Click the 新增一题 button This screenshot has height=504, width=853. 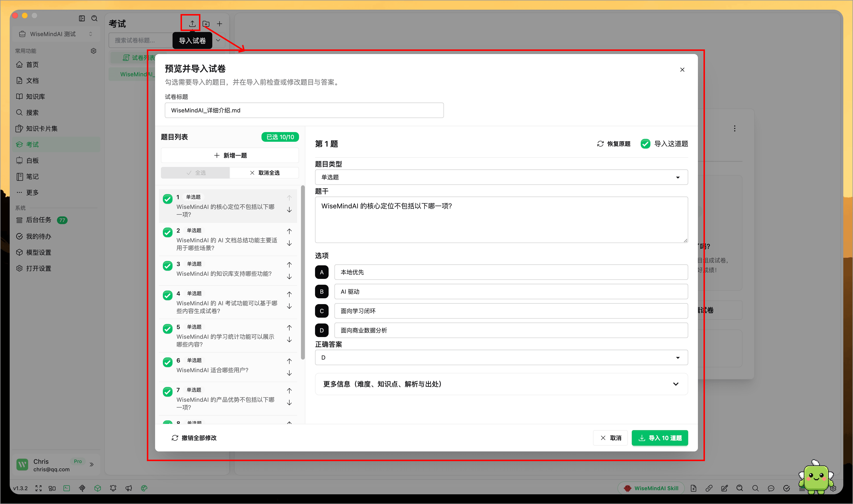click(230, 156)
